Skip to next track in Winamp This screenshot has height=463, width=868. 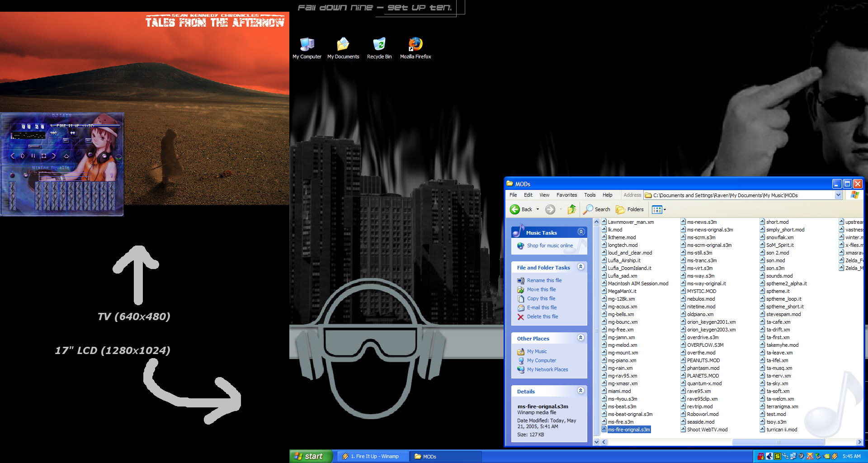(54, 156)
